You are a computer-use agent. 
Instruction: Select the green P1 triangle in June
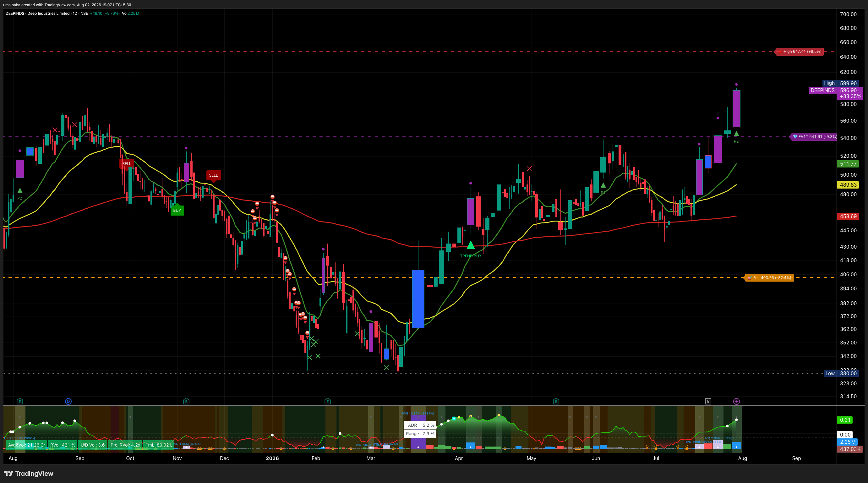(603, 185)
